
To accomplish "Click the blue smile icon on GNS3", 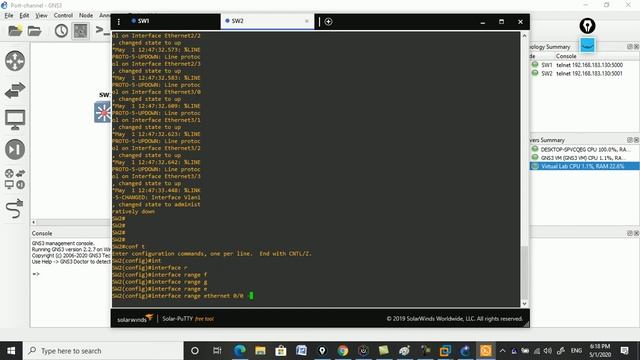I will click(587, 45).
